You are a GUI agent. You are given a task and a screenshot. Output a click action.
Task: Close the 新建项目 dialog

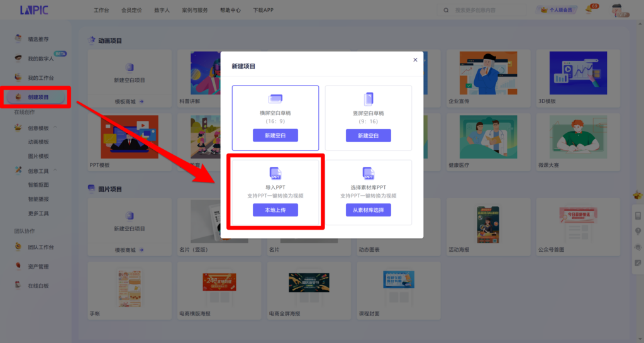tap(415, 60)
